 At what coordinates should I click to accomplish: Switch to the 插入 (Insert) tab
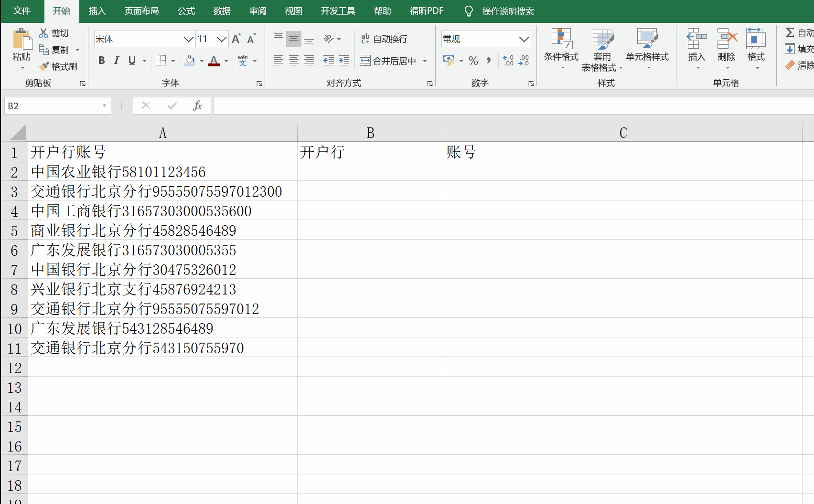[x=97, y=11]
